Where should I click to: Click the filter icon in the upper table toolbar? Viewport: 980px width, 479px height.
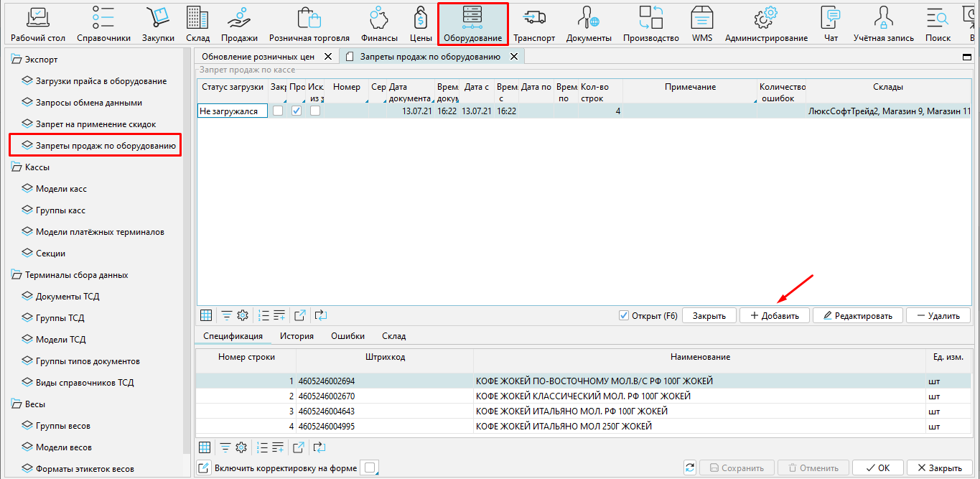pyautogui.click(x=226, y=315)
